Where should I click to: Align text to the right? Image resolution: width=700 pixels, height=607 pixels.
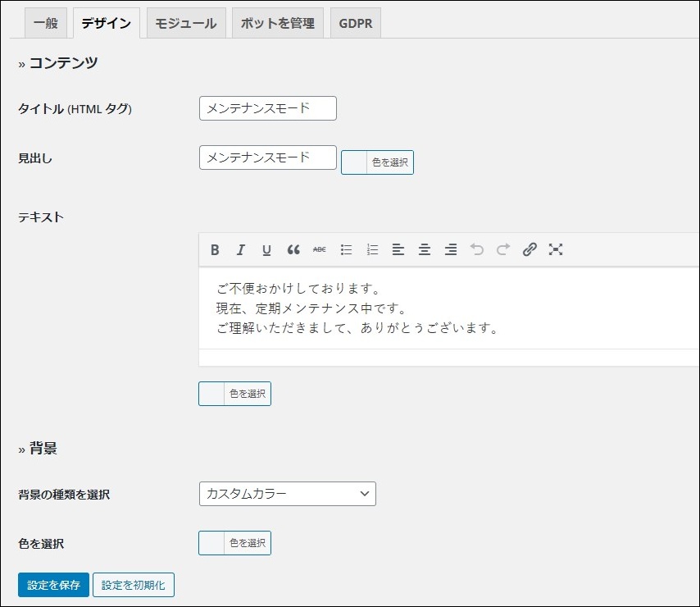point(451,250)
